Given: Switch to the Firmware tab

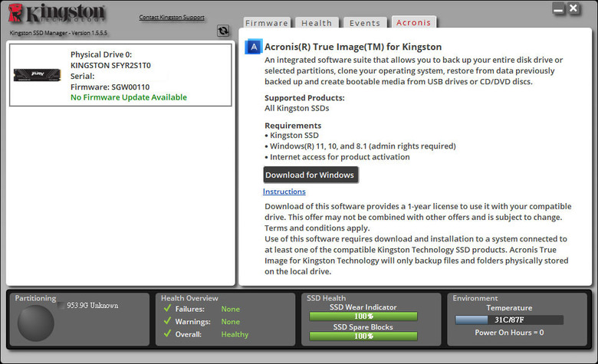Looking at the screenshot, I should coord(267,23).
